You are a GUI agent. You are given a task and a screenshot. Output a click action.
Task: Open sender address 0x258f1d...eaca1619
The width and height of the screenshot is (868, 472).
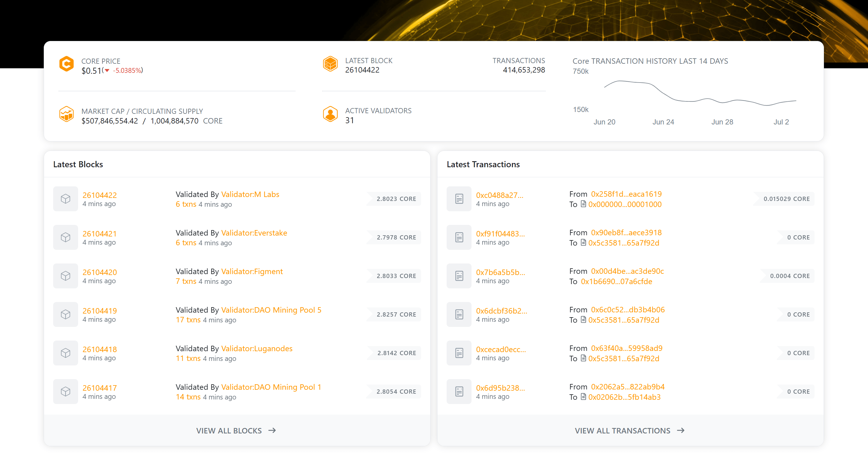pyautogui.click(x=626, y=194)
